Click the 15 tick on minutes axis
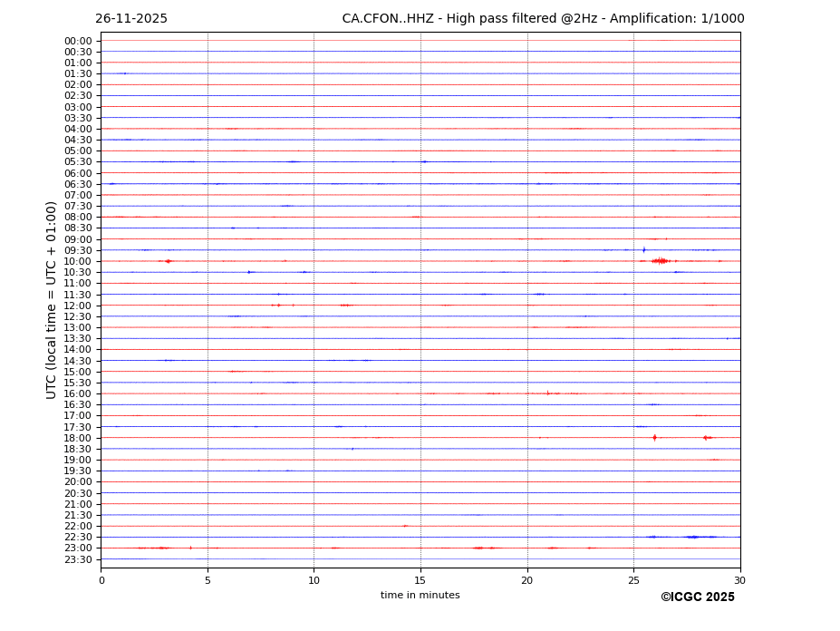This screenshot has height=631, width=840. pyautogui.click(x=420, y=581)
